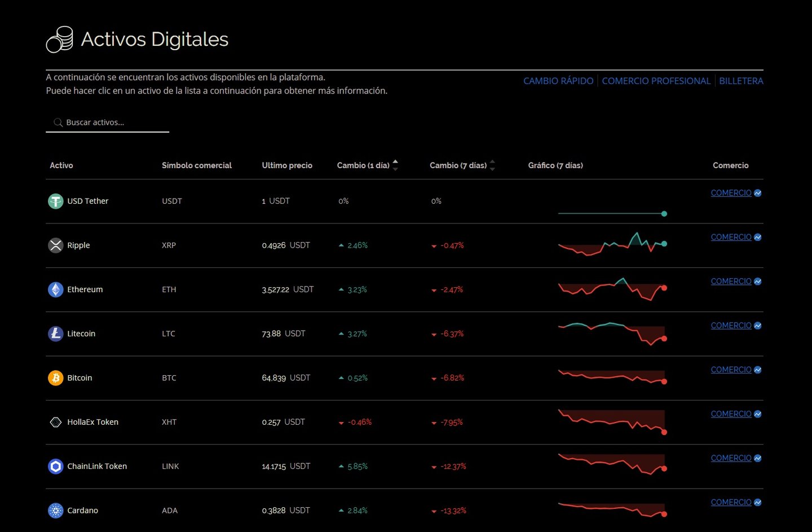Open the COMERCIO link for Bitcoin
812x532 pixels.
731,370
